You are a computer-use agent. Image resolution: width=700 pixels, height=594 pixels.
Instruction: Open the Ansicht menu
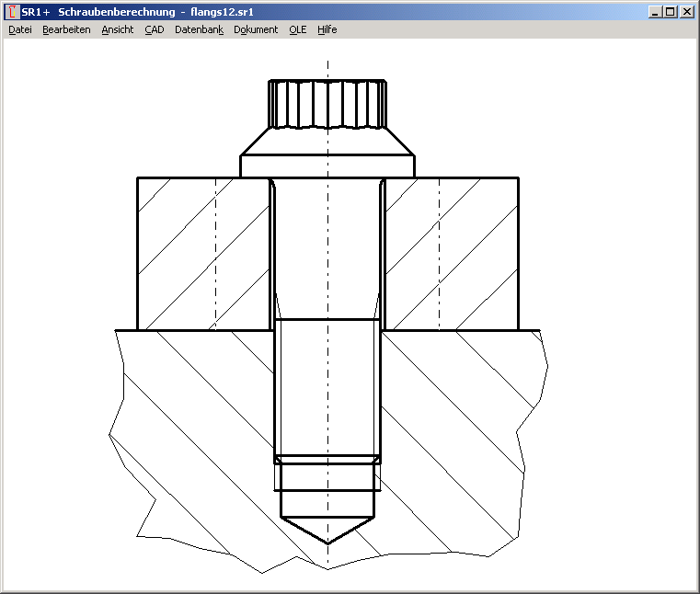point(117,29)
